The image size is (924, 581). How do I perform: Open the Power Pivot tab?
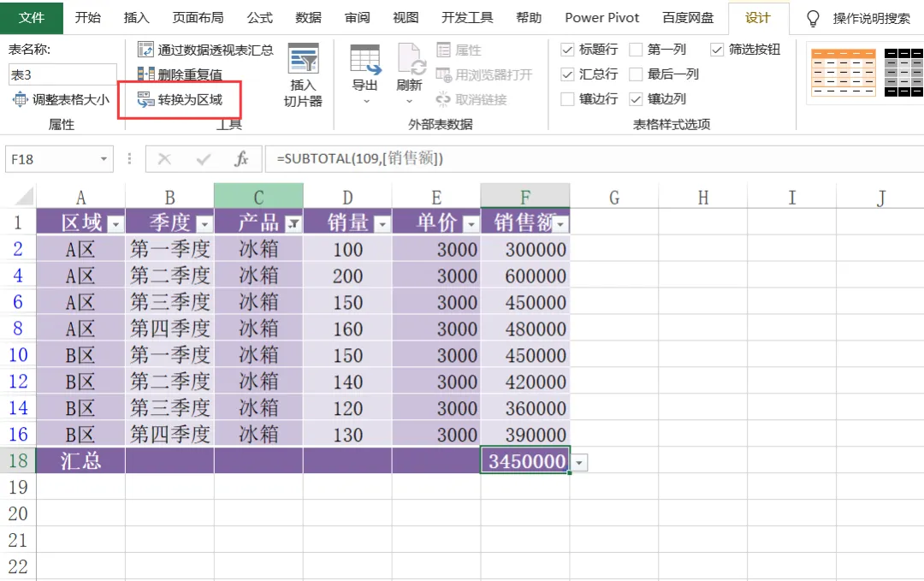pyautogui.click(x=601, y=18)
